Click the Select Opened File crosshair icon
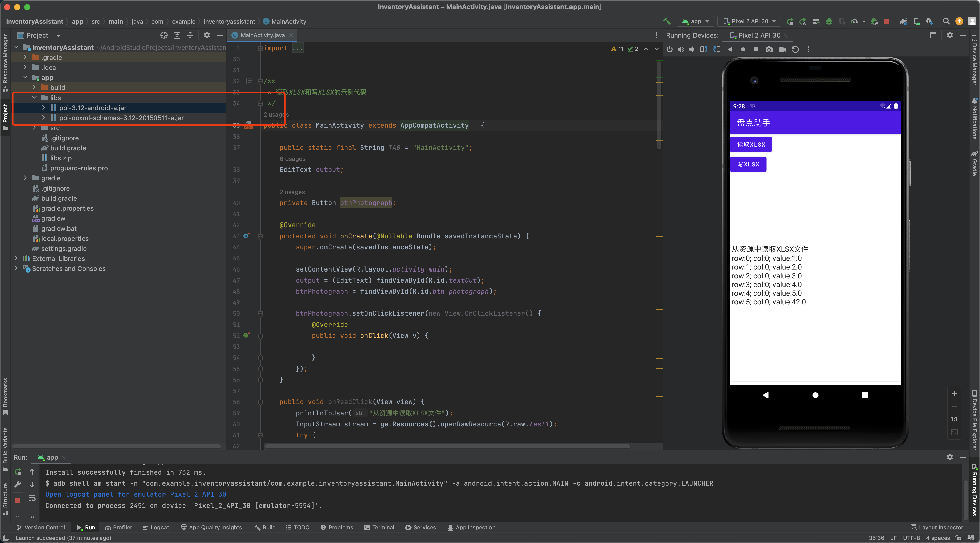 point(164,35)
